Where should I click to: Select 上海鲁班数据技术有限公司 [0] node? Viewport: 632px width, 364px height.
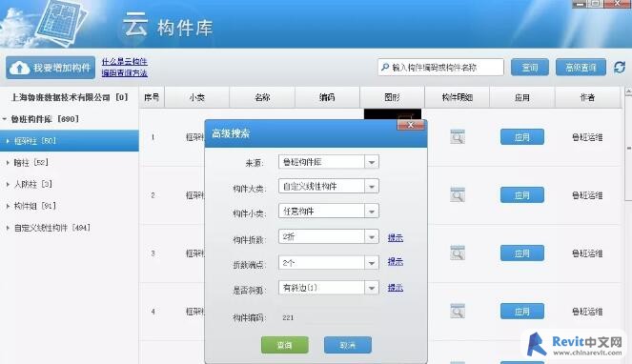coord(70,97)
